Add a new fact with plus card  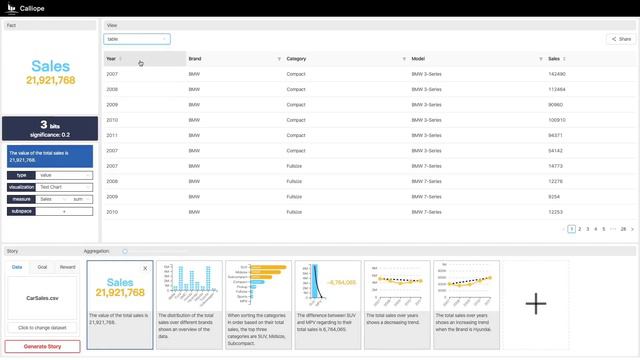tap(536, 304)
